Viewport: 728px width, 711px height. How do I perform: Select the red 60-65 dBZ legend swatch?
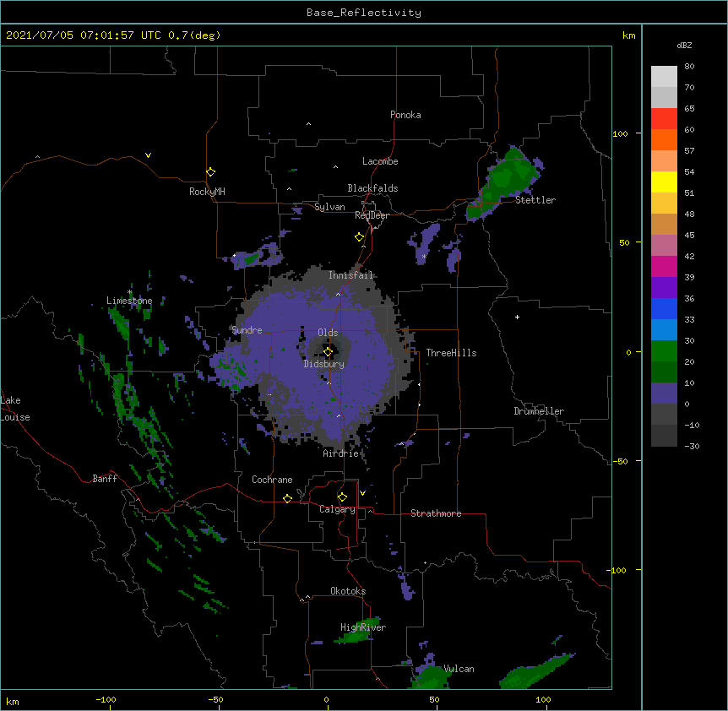tap(664, 119)
